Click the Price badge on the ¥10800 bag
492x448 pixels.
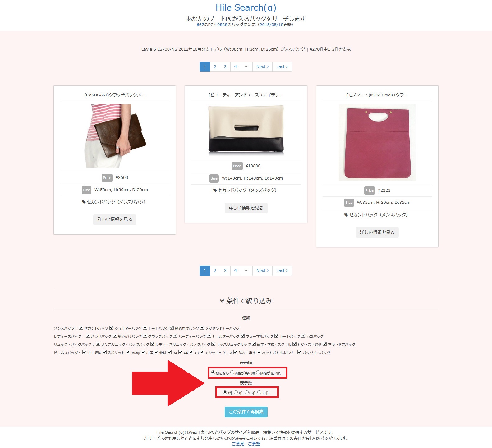[x=237, y=166]
